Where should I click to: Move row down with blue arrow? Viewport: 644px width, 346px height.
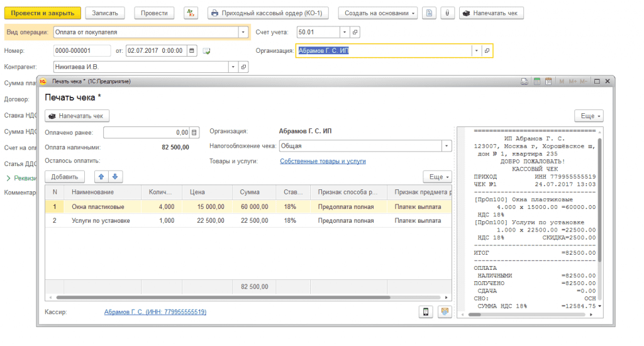(x=114, y=177)
